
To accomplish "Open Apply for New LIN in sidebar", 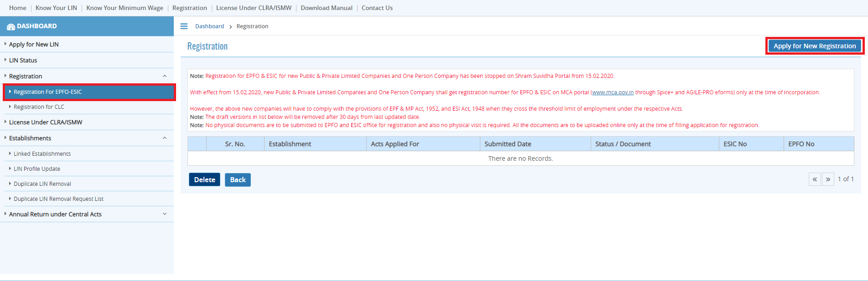I will click(x=34, y=45).
